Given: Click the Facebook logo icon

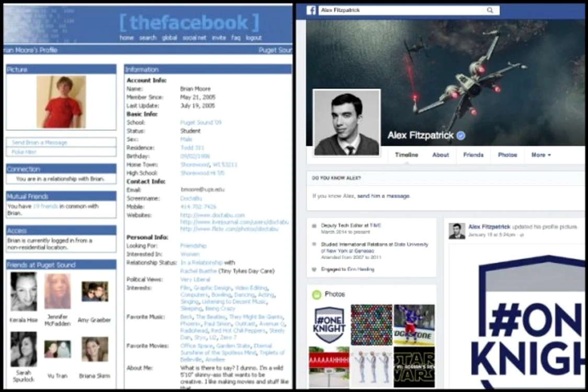Looking at the screenshot, I should tap(311, 10).
